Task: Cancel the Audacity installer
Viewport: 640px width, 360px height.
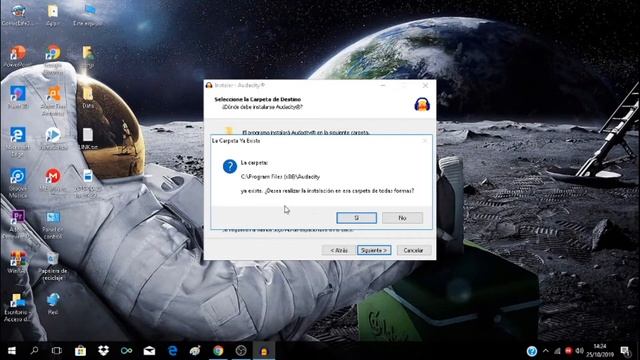Action: (413, 250)
